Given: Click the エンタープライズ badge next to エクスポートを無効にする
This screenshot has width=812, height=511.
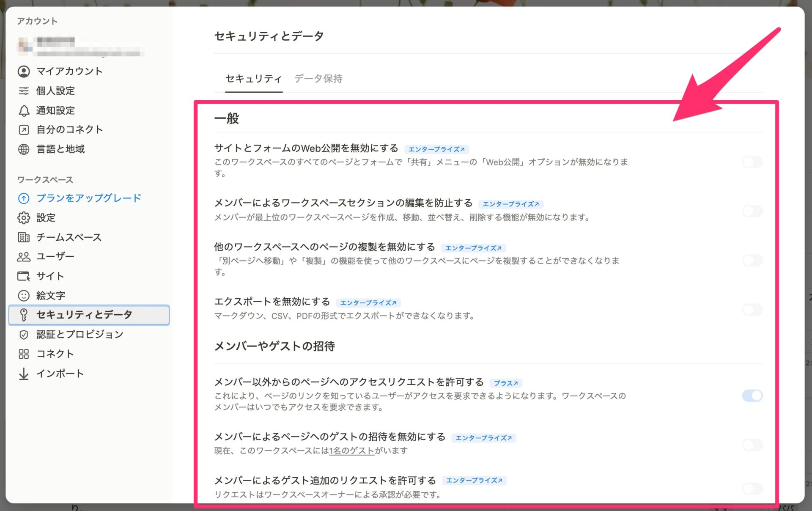Looking at the screenshot, I should pos(369,302).
